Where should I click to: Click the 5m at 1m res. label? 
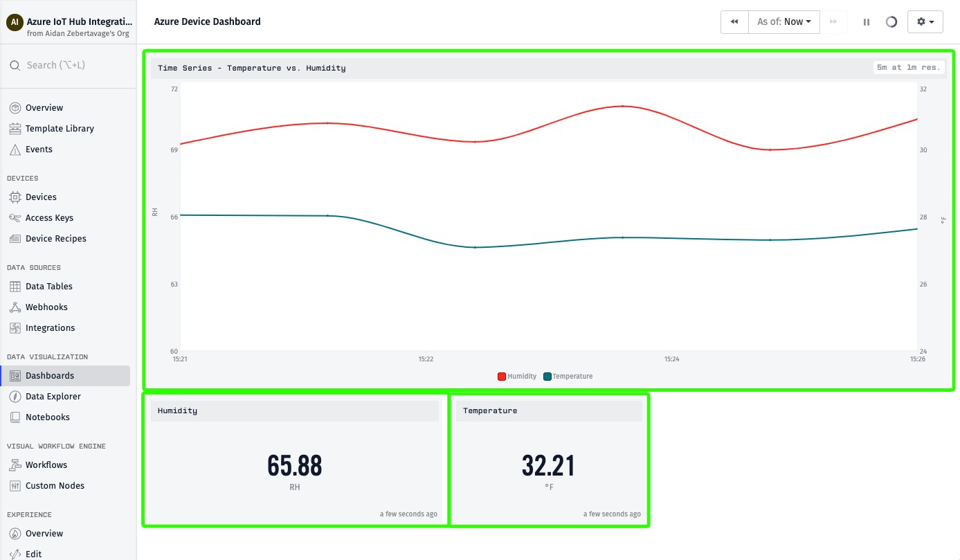tap(909, 68)
